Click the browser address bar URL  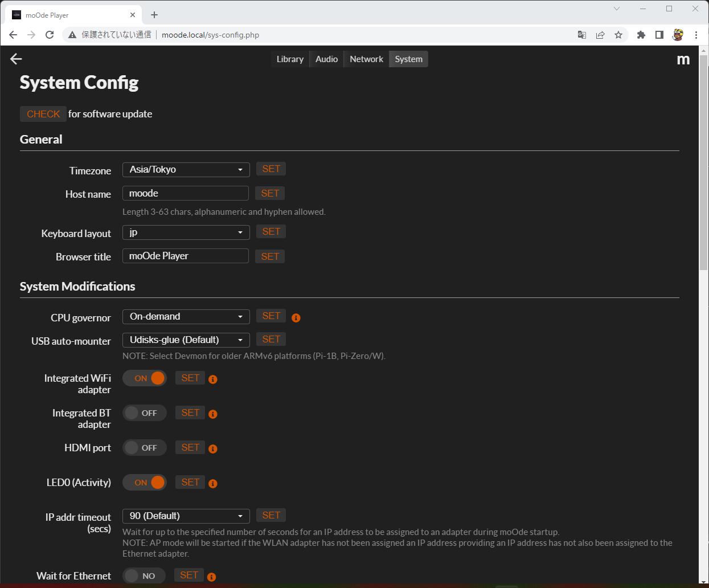[x=210, y=35]
